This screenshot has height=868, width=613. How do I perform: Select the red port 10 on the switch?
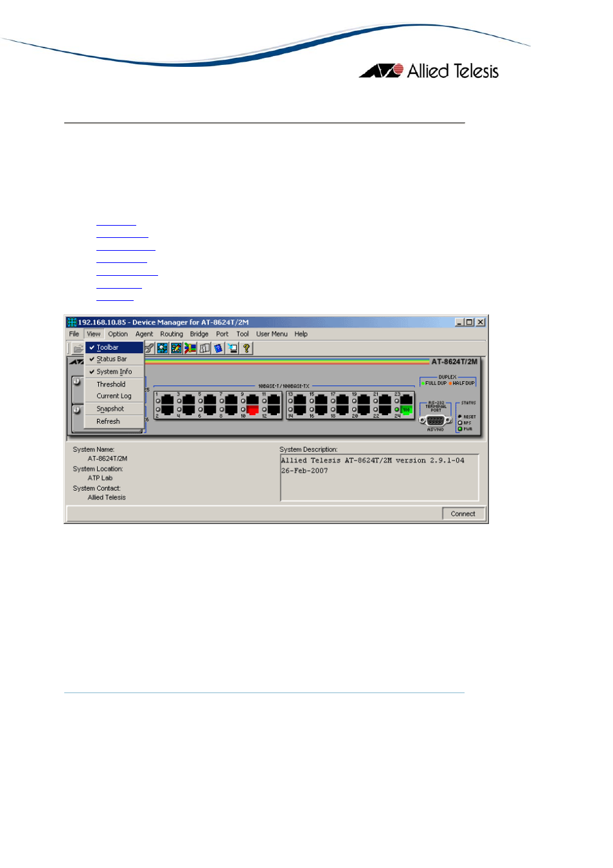pos(253,410)
